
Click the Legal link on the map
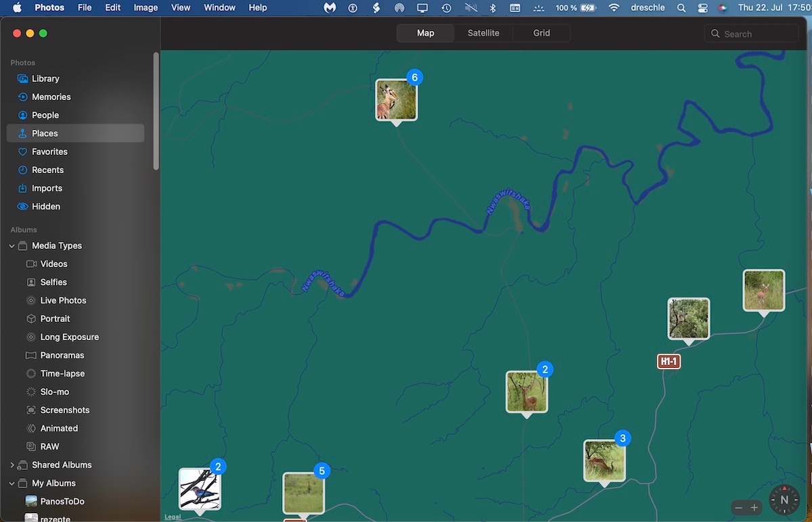(173, 517)
